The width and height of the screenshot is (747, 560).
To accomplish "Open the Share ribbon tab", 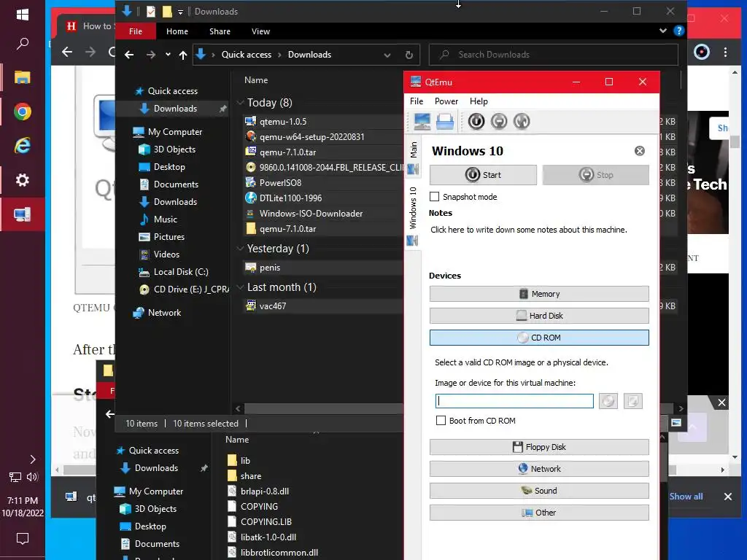I will point(220,31).
